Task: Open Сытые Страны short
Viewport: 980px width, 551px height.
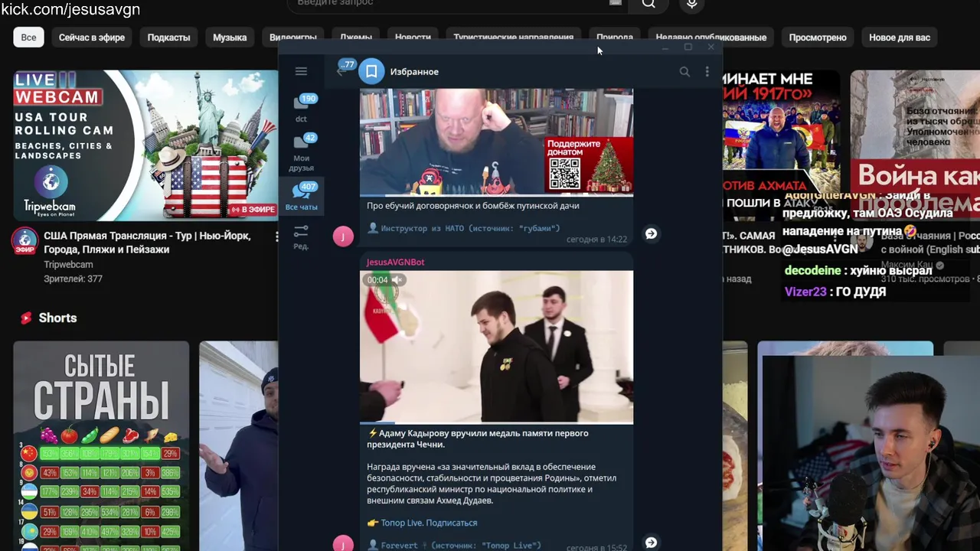Action: tap(101, 446)
